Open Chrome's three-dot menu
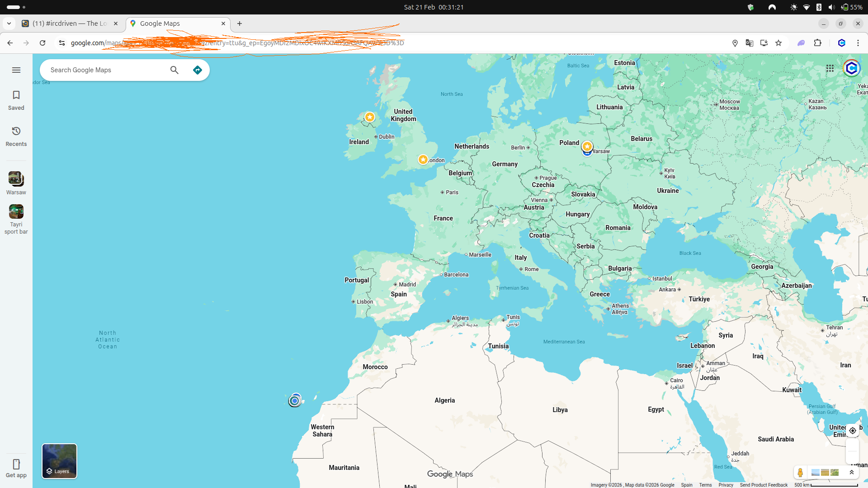 click(858, 43)
